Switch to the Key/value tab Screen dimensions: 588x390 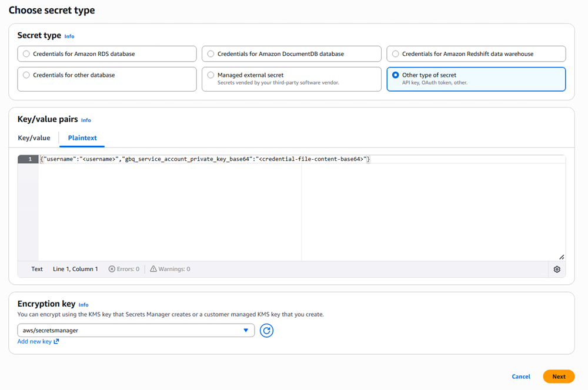[34, 138]
